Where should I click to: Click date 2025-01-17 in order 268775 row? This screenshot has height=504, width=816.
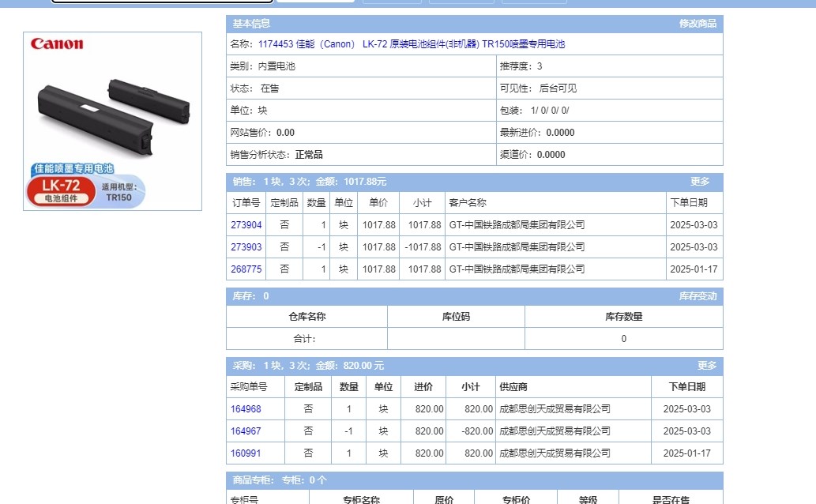pos(694,269)
